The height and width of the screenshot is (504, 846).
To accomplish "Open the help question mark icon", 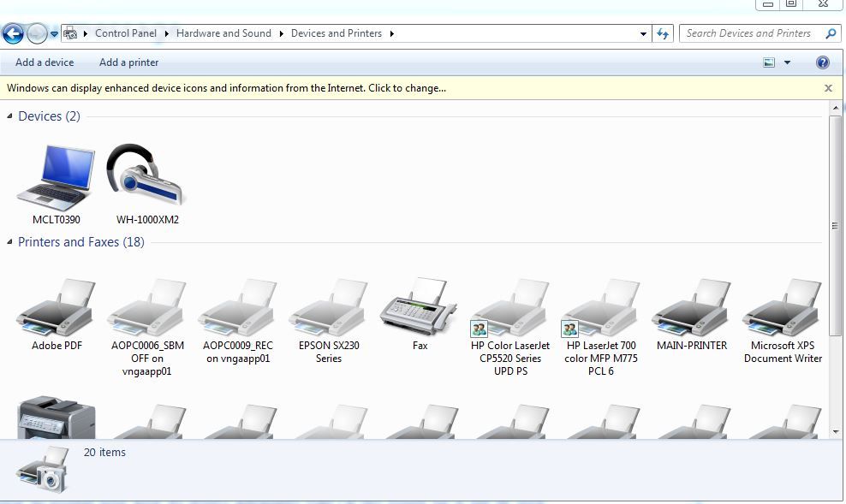I will click(x=823, y=62).
